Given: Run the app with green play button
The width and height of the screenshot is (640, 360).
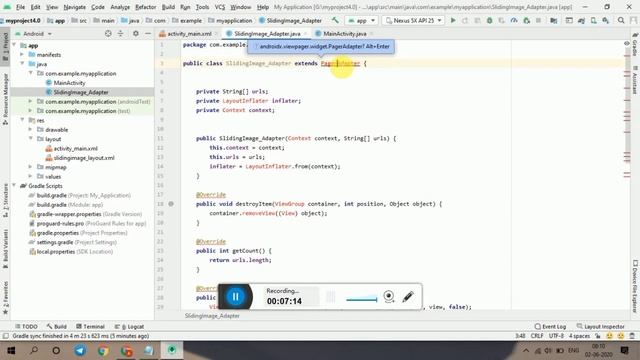Looking at the screenshot, I should click(x=453, y=20).
